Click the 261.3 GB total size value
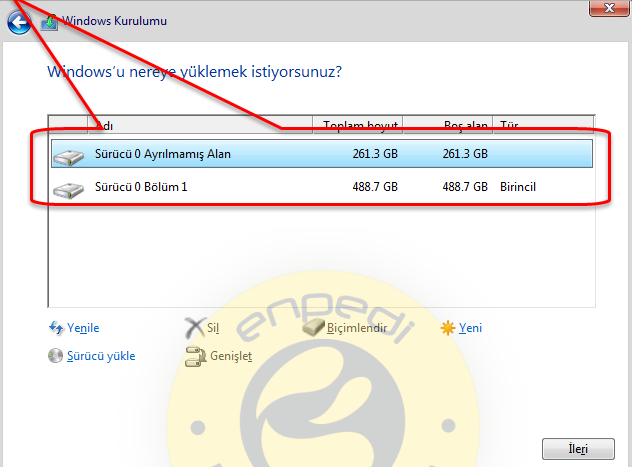 375,154
